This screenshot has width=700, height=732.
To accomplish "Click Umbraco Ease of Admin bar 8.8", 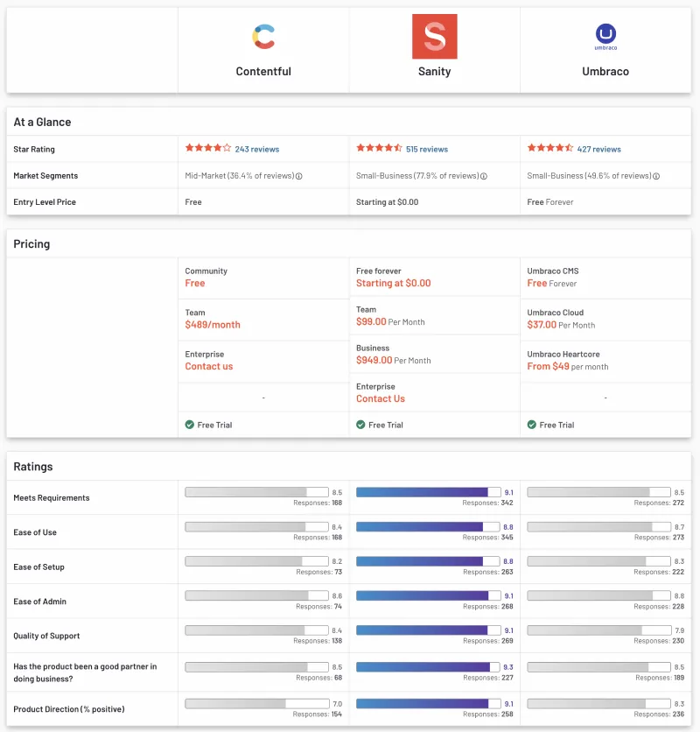I will pyautogui.click(x=599, y=595).
